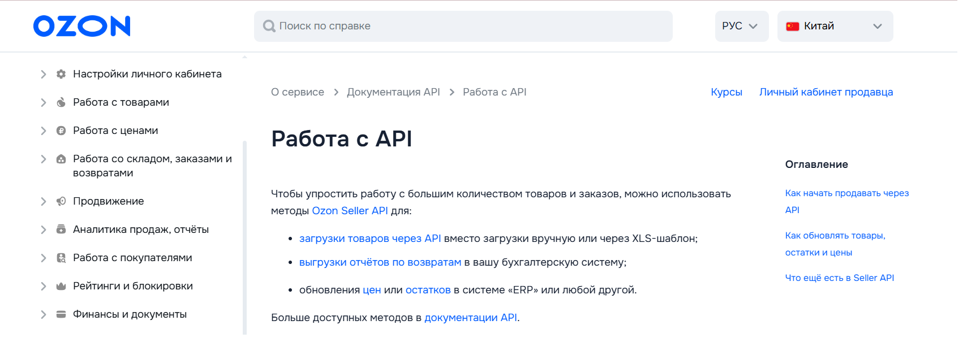Open Продвижение menu item
980x355 pixels.
(x=109, y=201)
